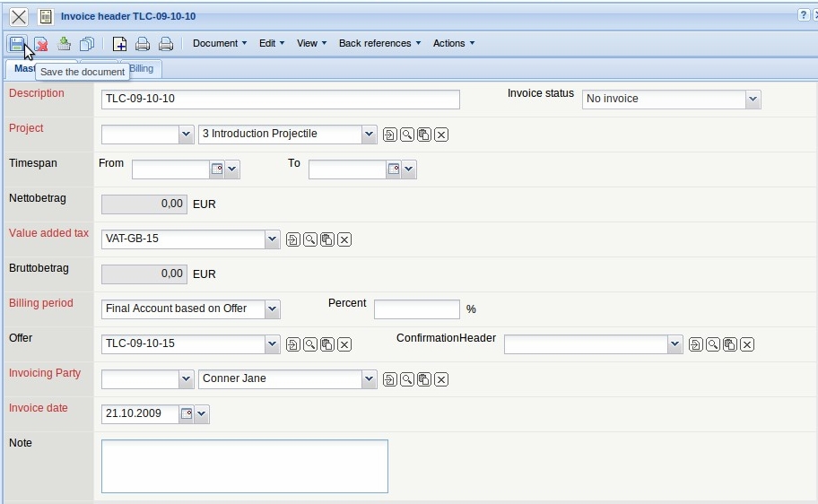Click the help question mark icon
Image resolution: width=818 pixels, height=504 pixels.
pyautogui.click(x=804, y=16)
